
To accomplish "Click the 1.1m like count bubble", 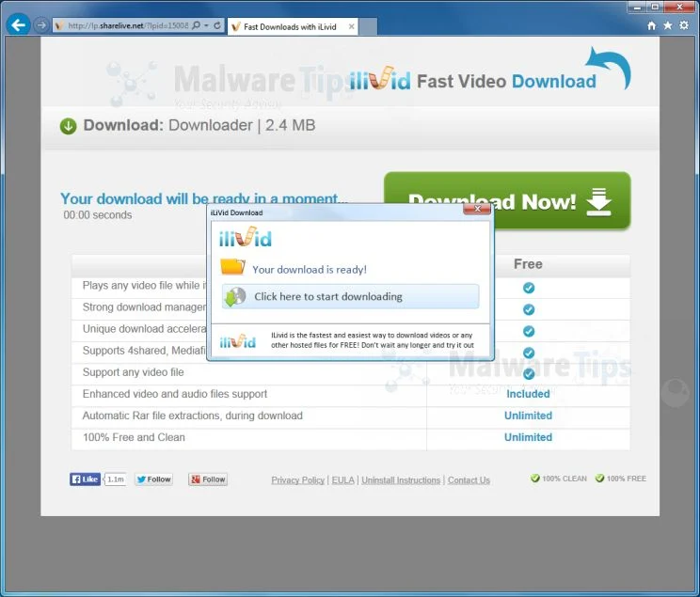I will coord(115,479).
